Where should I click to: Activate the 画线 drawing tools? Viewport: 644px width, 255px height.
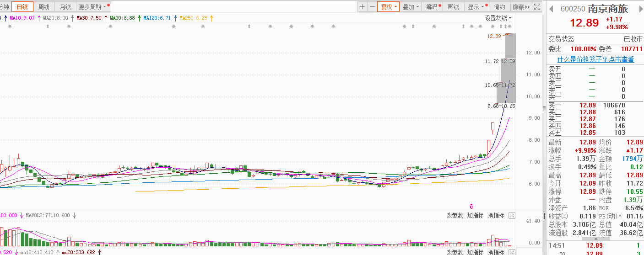pyautogui.click(x=453, y=7)
